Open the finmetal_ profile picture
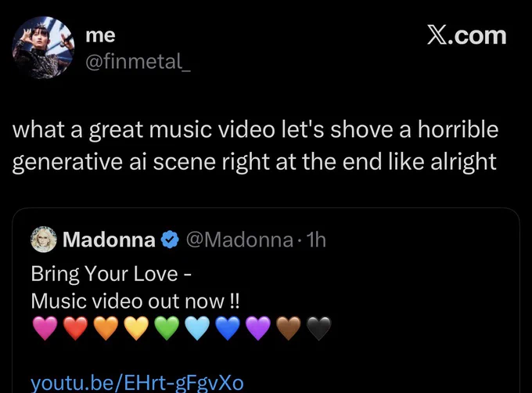The image size is (532, 393). click(x=43, y=48)
